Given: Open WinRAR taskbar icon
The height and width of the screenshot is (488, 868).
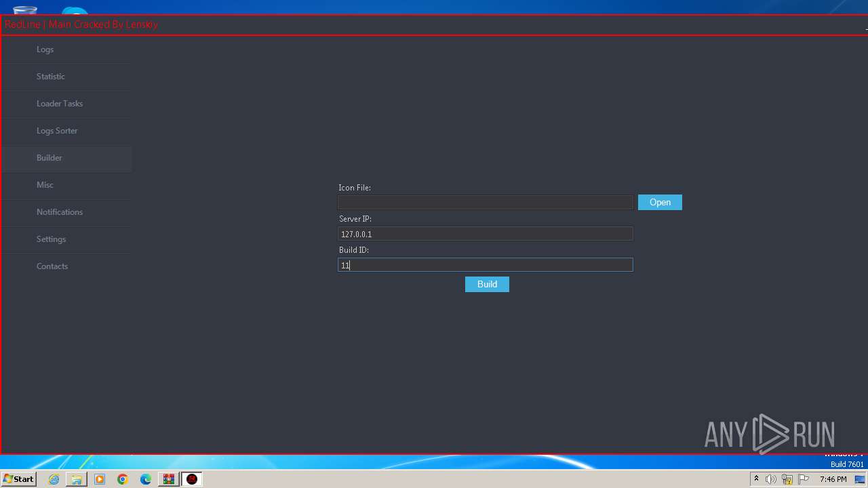Looking at the screenshot, I should [168, 479].
